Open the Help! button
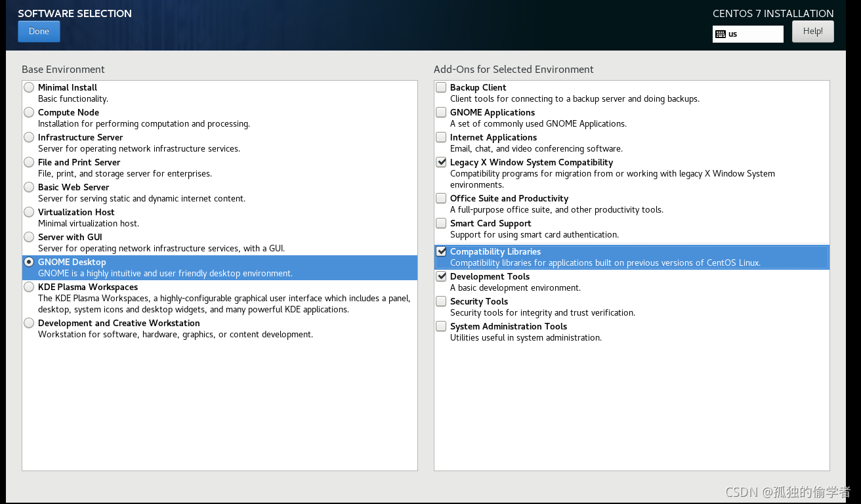Viewport: 861px width, 504px height. pos(812,31)
